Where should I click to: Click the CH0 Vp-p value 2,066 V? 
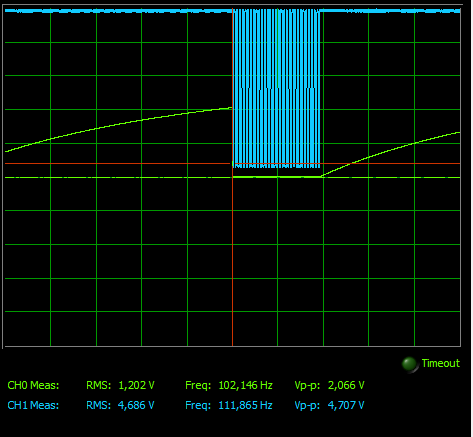(346, 385)
